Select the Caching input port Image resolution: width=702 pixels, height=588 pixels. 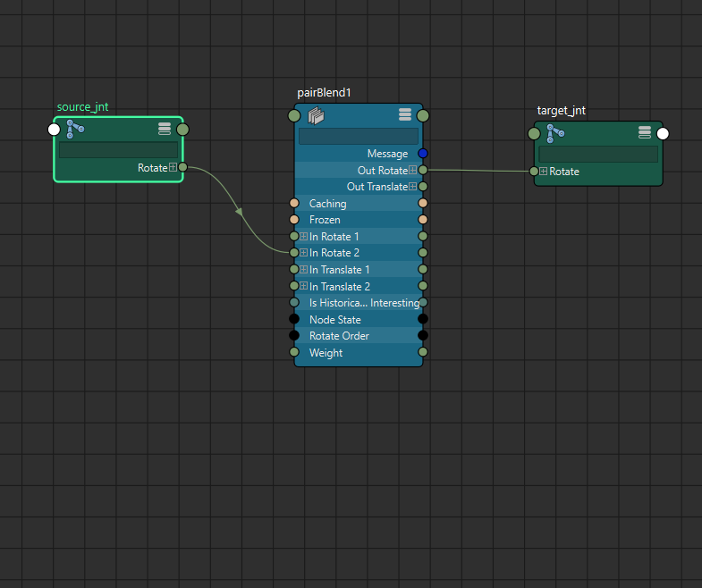(294, 204)
